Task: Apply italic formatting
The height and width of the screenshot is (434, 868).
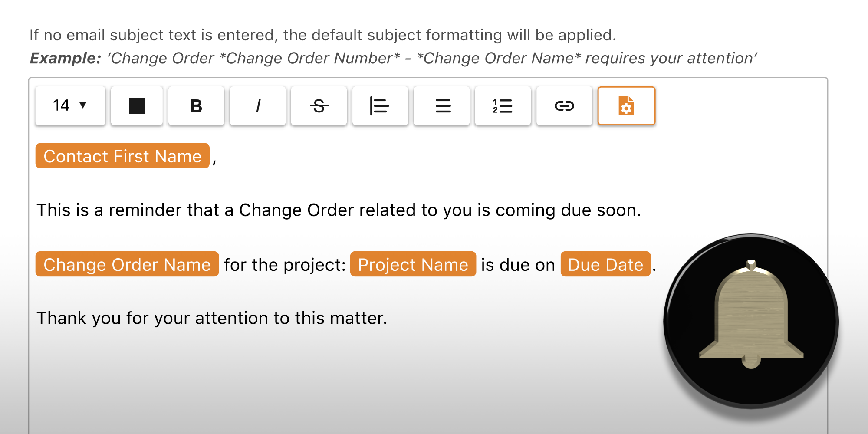Action: [257, 105]
